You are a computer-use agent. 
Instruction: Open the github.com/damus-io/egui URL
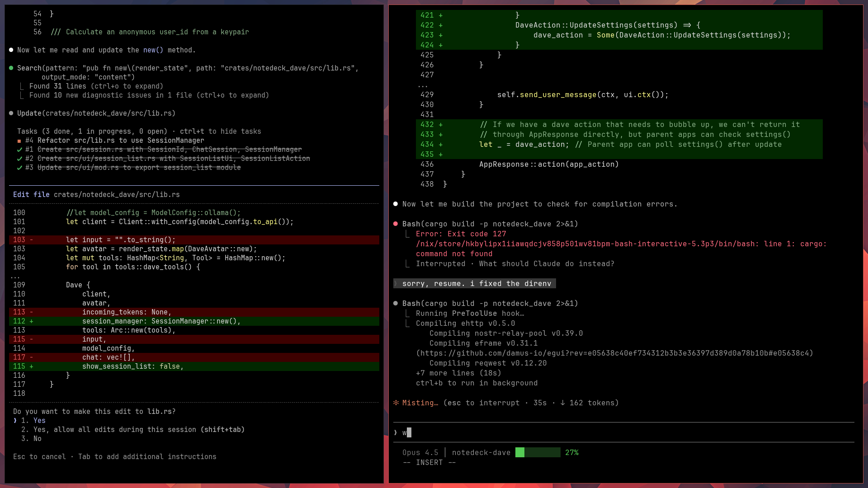[614, 353]
